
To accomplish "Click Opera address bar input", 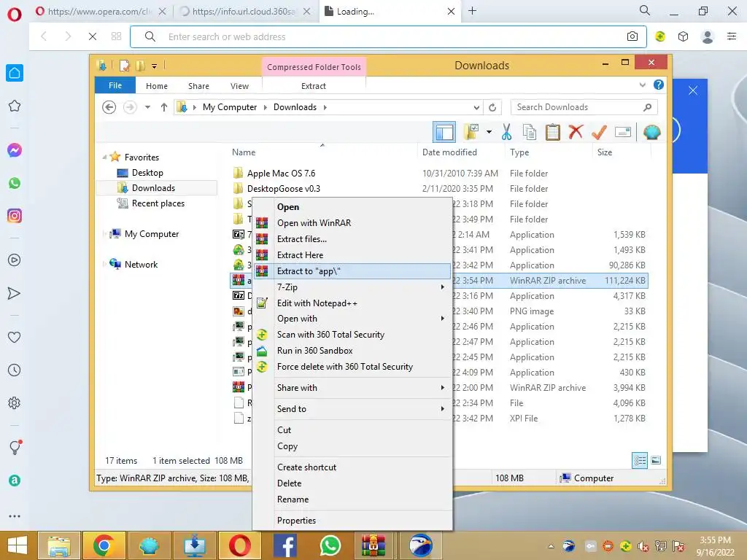I will [x=388, y=36].
